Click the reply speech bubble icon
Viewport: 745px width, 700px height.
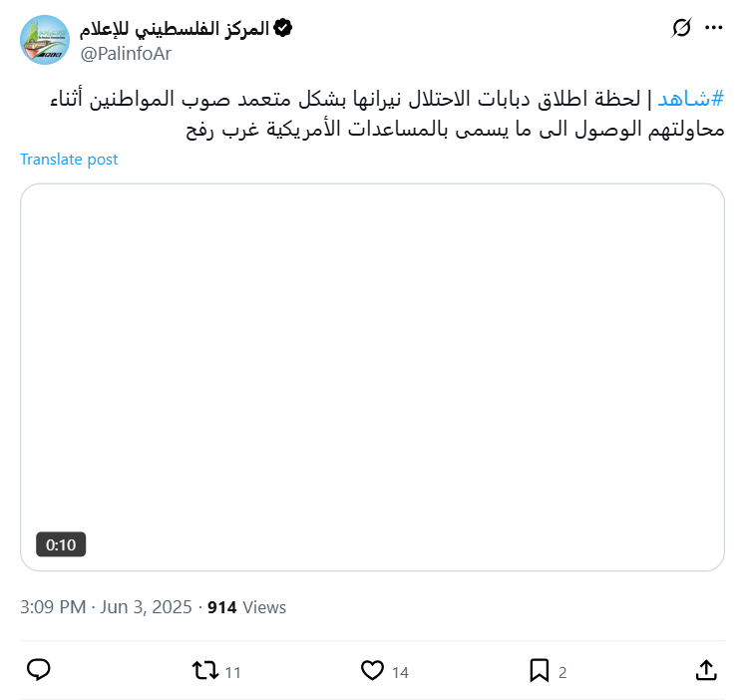(39, 671)
